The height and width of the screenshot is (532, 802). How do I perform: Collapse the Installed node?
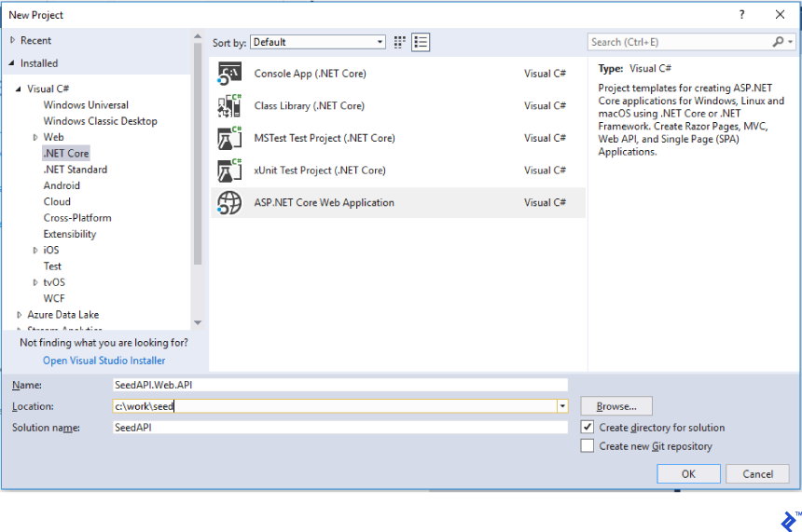click(x=12, y=62)
